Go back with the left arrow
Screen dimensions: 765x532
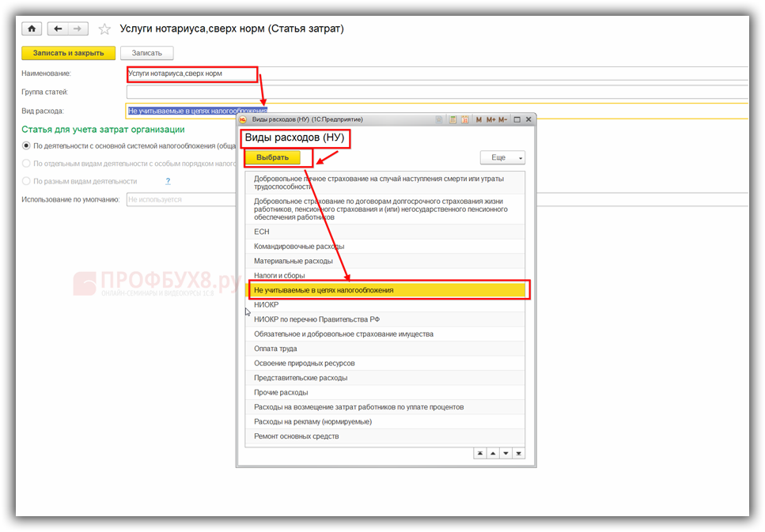coord(58,28)
